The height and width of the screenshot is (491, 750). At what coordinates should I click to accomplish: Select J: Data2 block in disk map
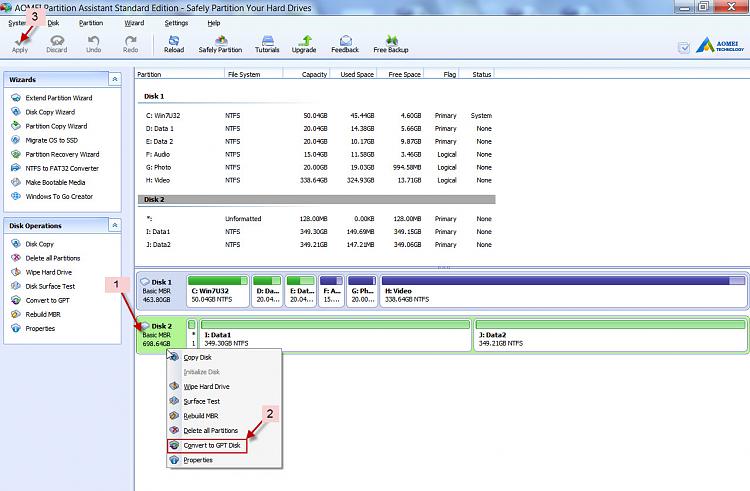(x=610, y=335)
